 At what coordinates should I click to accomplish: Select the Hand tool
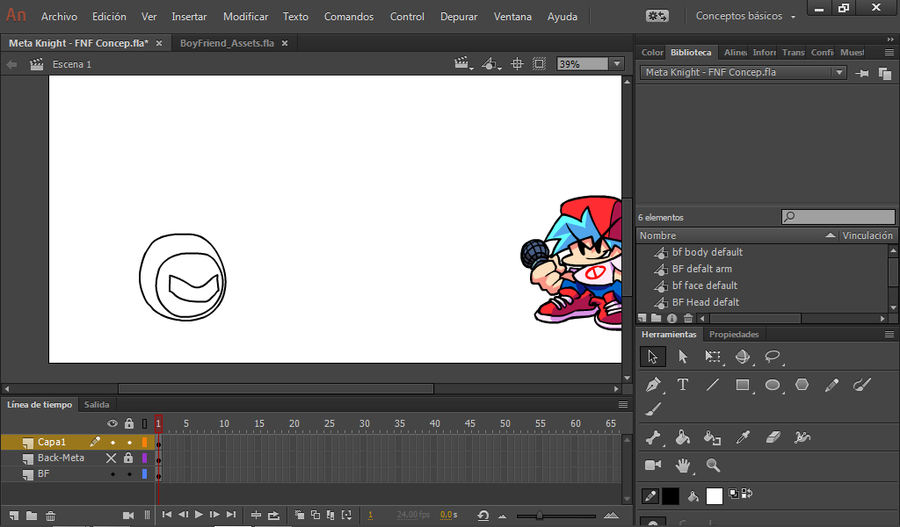[x=682, y=466]
